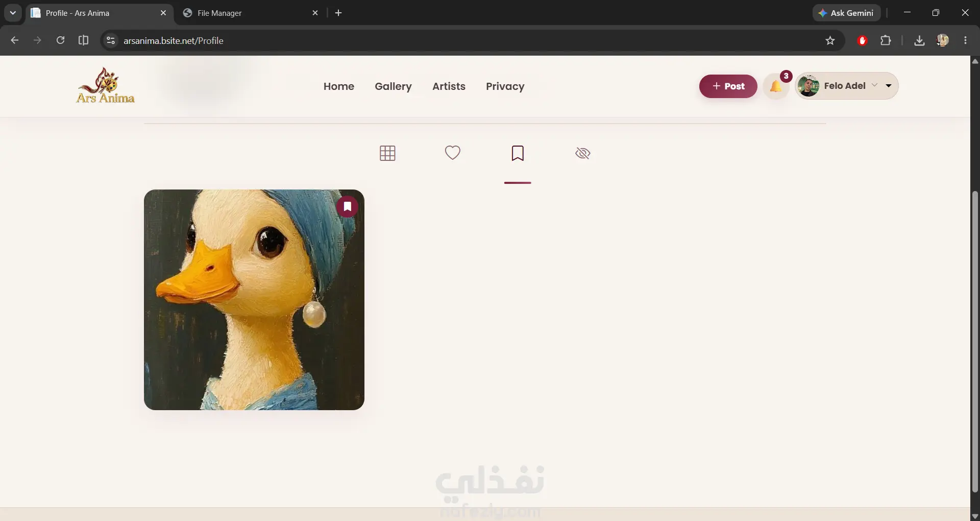
Task: Remove bookmark from the duck painting
Action: 348,206
